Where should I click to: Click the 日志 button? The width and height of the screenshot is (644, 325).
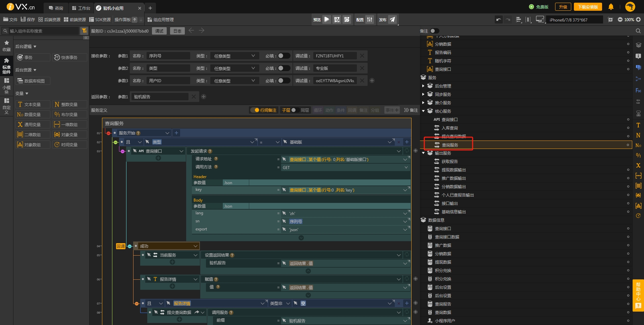tap(177, 31)
